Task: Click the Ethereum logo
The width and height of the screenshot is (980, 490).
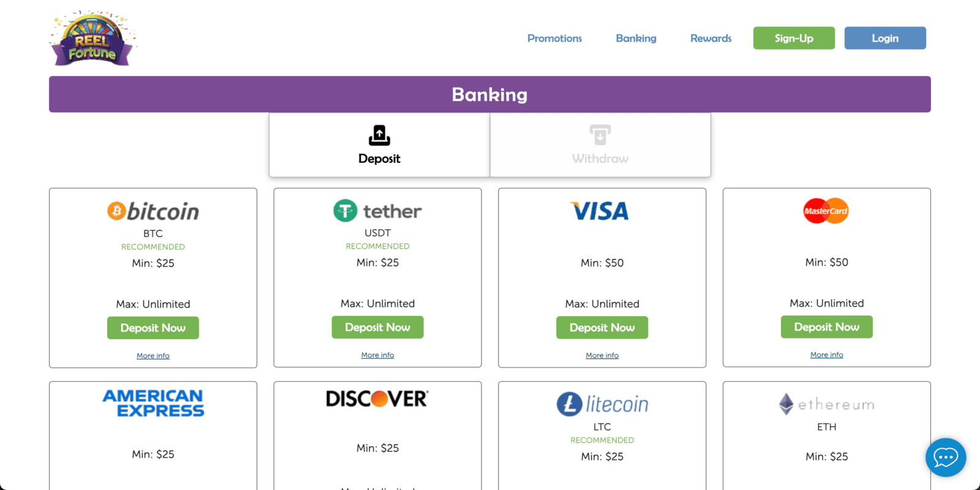Action: (x=826, y=404)
